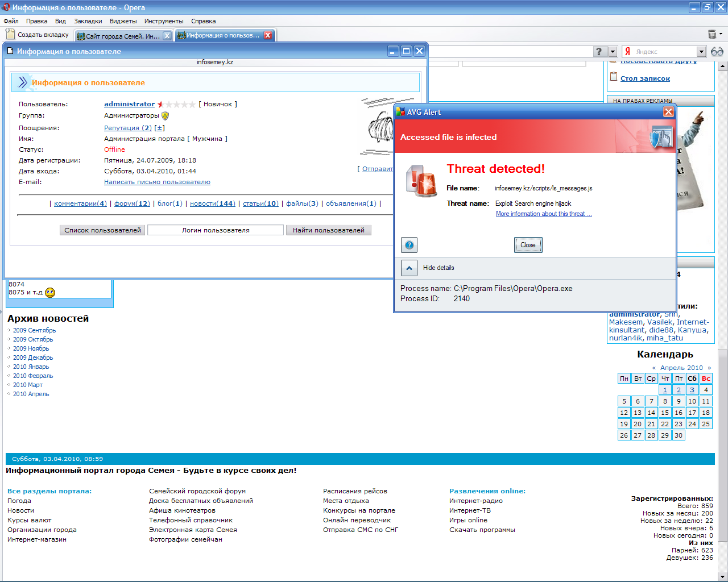Open the Закладки menu
Screen dimensions: 728x582
(x=88, y=21)
